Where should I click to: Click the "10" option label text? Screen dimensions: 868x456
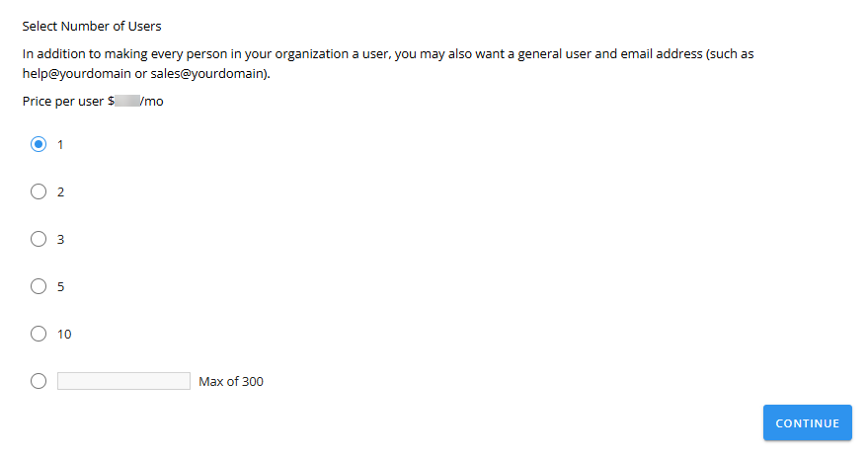click(64, 334)
